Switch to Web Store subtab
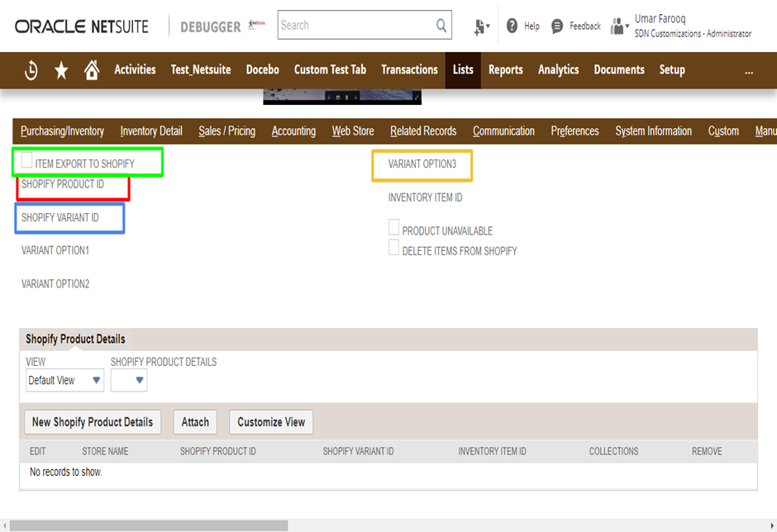 pos(353,131)
